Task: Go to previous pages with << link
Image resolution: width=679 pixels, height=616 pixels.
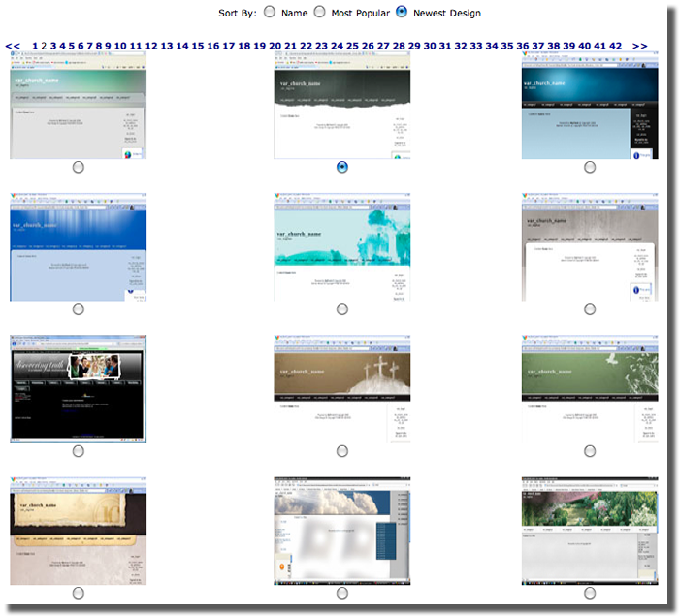Action: (x=13, y=46)
